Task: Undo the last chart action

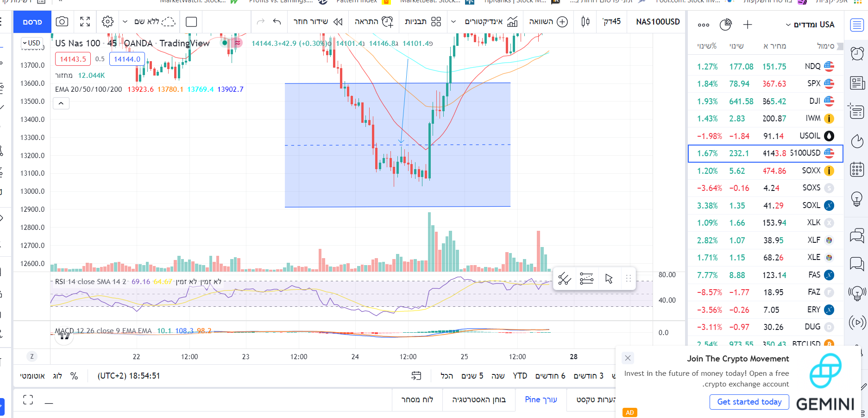Action: tap(277, 22)
